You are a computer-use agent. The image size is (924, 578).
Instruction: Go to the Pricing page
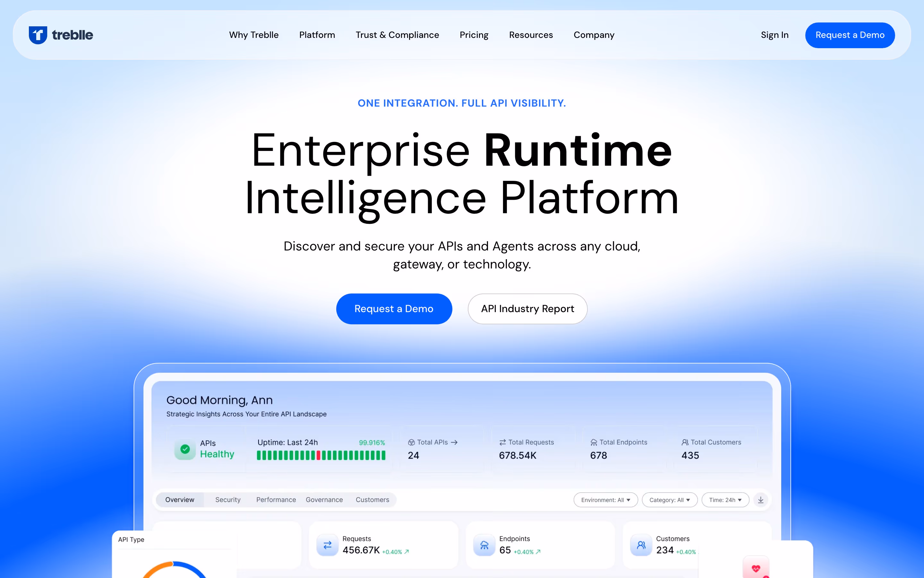click(x=474, y=35)
